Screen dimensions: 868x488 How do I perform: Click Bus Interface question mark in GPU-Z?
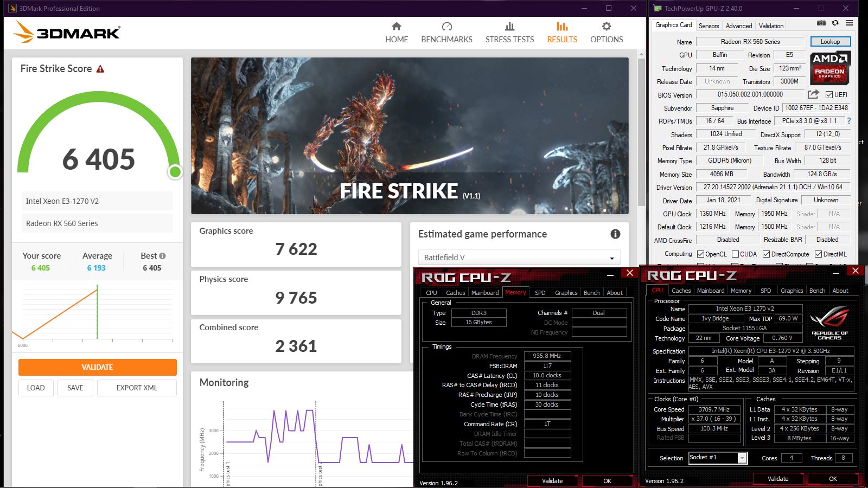click(849, 121)
